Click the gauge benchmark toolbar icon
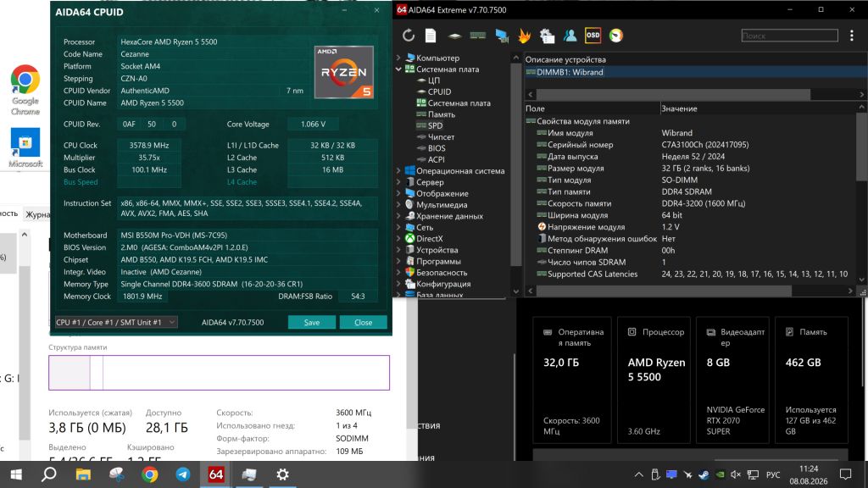 click(616, 36)
